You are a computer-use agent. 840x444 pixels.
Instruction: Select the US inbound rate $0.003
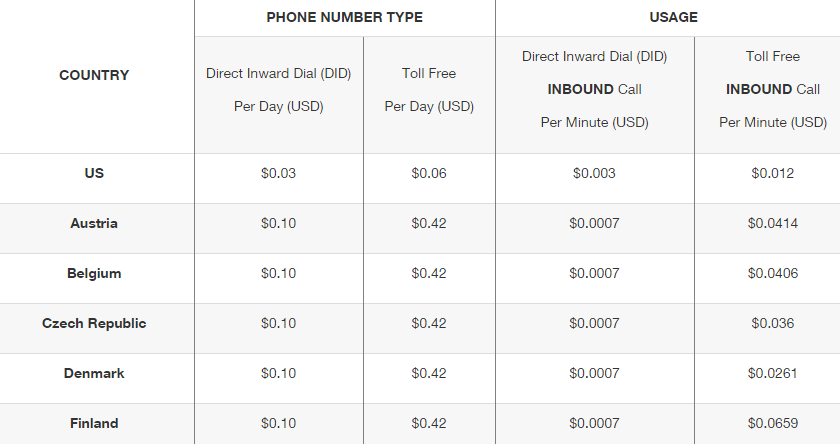[595, 174]
